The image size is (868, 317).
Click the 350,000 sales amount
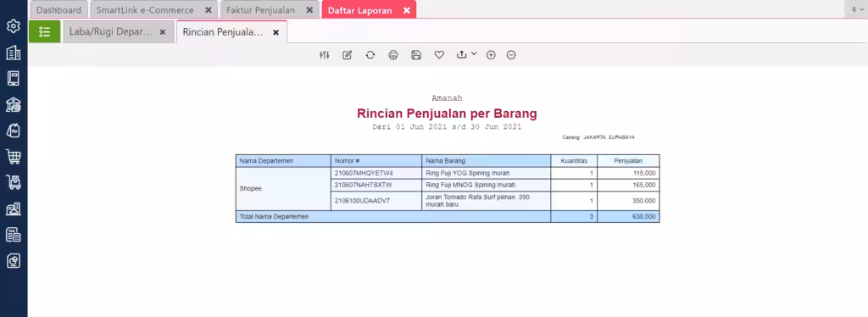644,201
